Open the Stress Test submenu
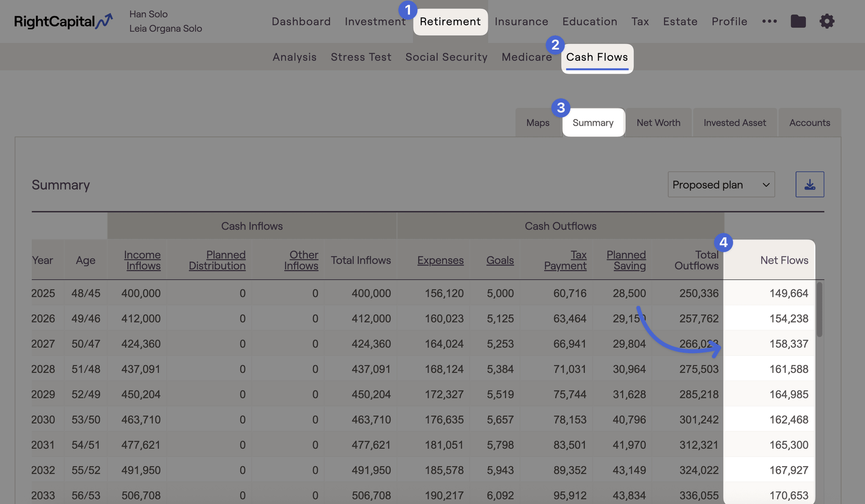 (361, 57)
